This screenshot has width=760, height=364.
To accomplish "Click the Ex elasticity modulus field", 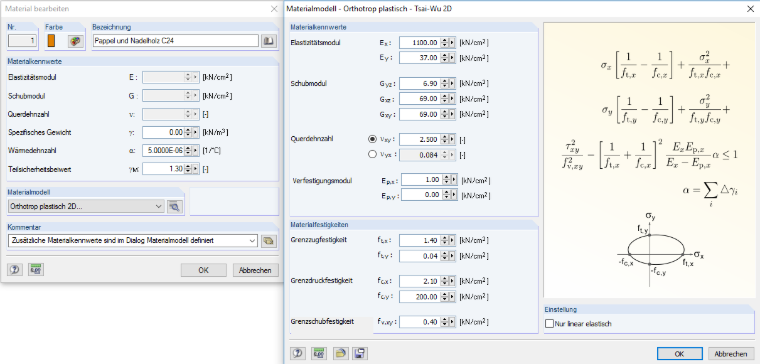I will click(x=420, y=43).
